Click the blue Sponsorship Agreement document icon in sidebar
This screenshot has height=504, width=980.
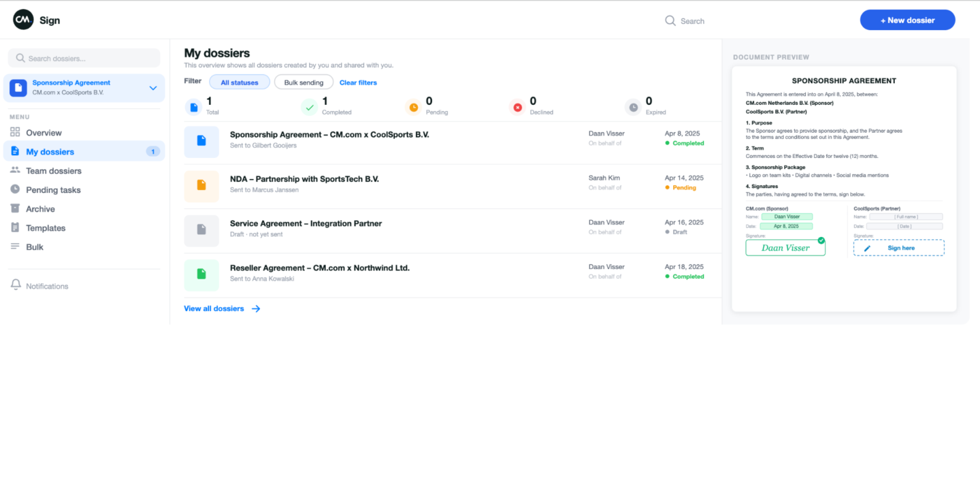point(18,88)
